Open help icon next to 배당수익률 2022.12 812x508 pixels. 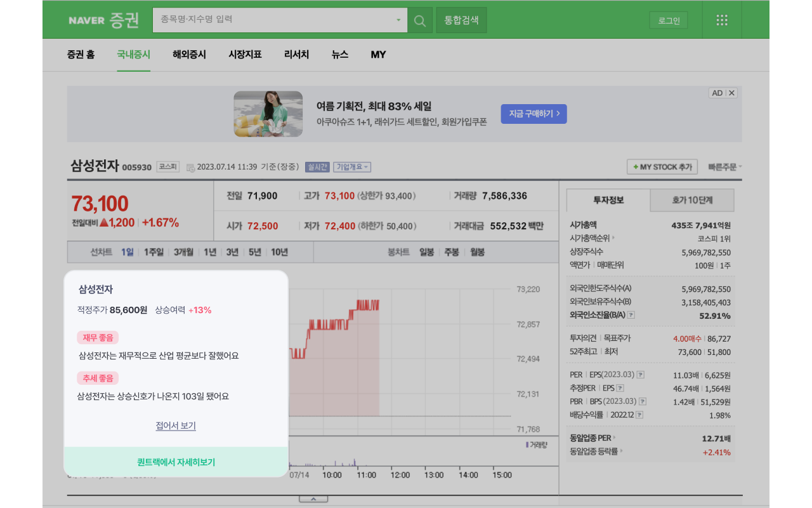[x=639, y=415]
